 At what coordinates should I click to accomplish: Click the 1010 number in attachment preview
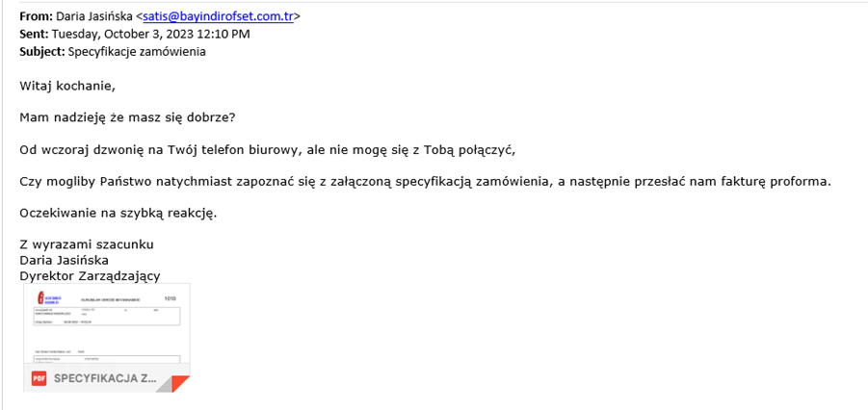tap(171, 298)
